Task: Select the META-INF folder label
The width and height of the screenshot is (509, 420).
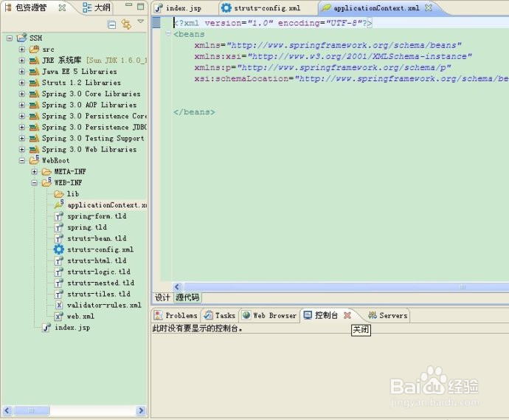Action: 70,171
